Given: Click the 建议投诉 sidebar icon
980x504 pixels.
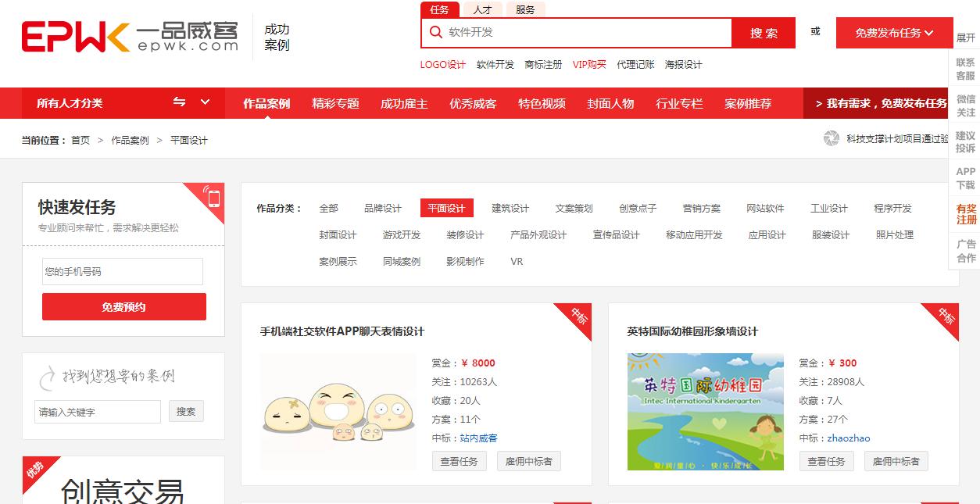Looking at the screenshot, I should pyautogui.click(x=966, y=143).
